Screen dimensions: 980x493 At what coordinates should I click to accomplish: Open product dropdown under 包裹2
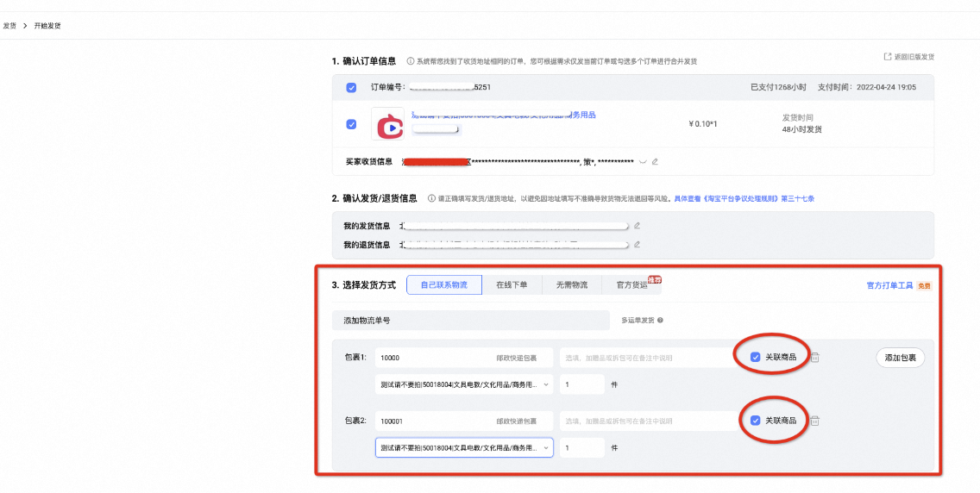click(x=464, y=447)
